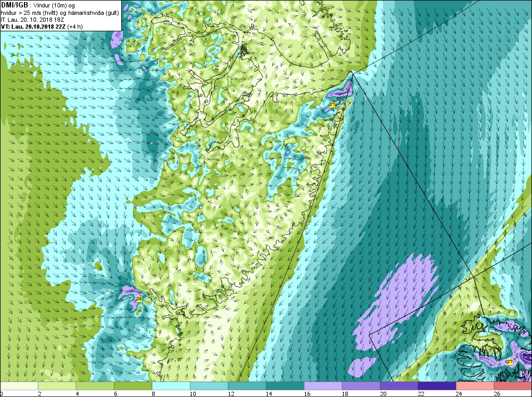Click the 'VT: Lau. 20.10.2018 22Z (+4 h)' line
The image size is (532, 397).
tap(41, 27)
